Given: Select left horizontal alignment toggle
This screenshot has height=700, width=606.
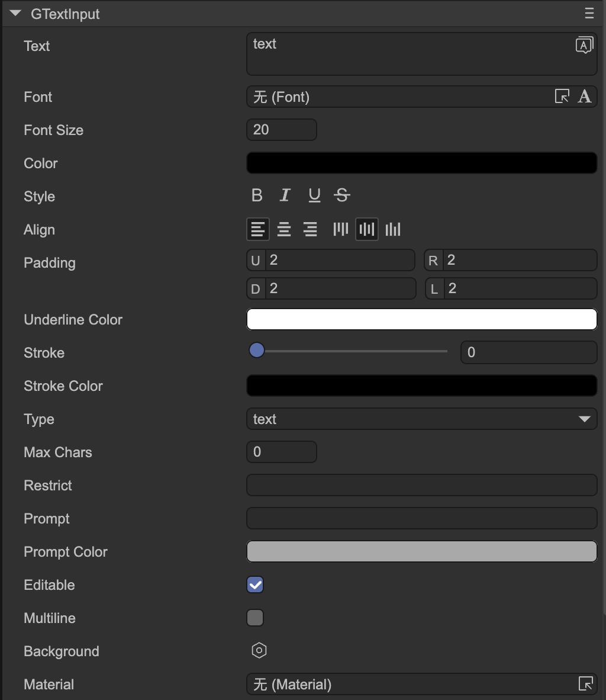Looking at the screenshot, I should coord(257,229).
